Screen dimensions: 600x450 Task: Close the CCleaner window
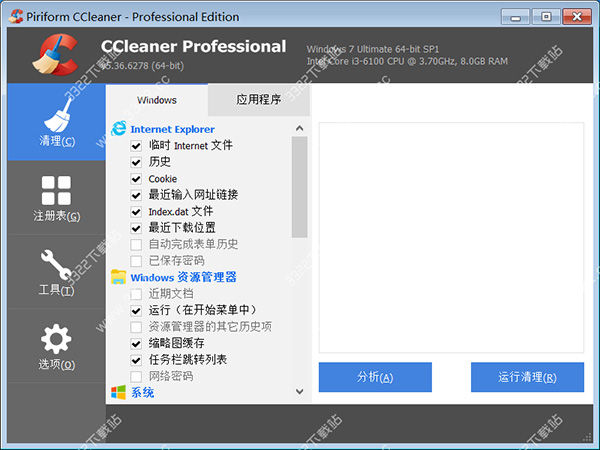[x=577, y=17]
